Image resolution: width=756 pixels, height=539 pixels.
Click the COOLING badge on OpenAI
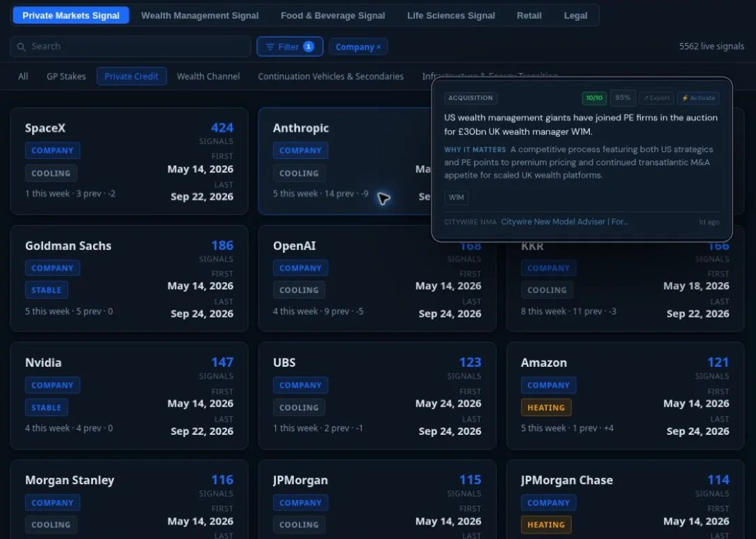(299, 290)
